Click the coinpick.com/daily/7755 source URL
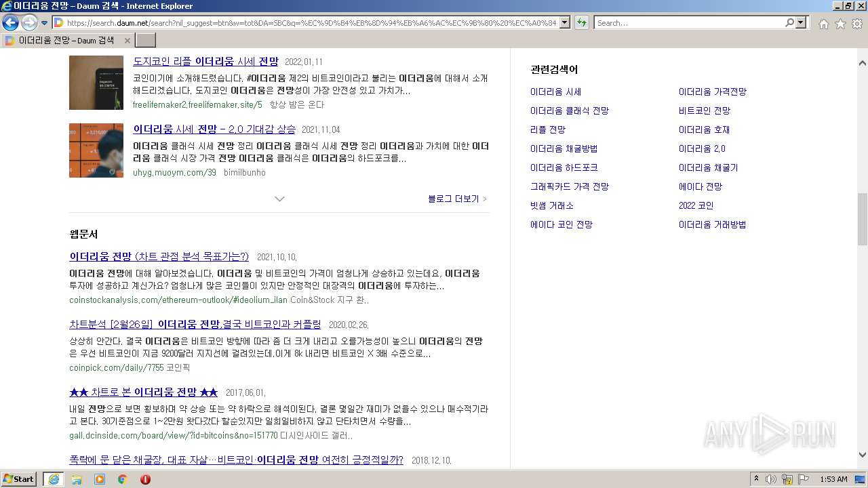 click(x=117, y=367)
